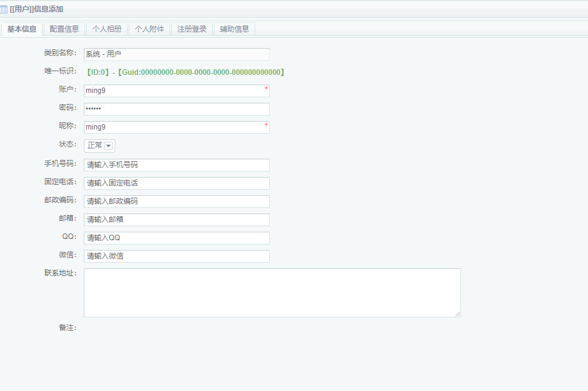Focus the 固定电话 input field

(x=176, y=183)
